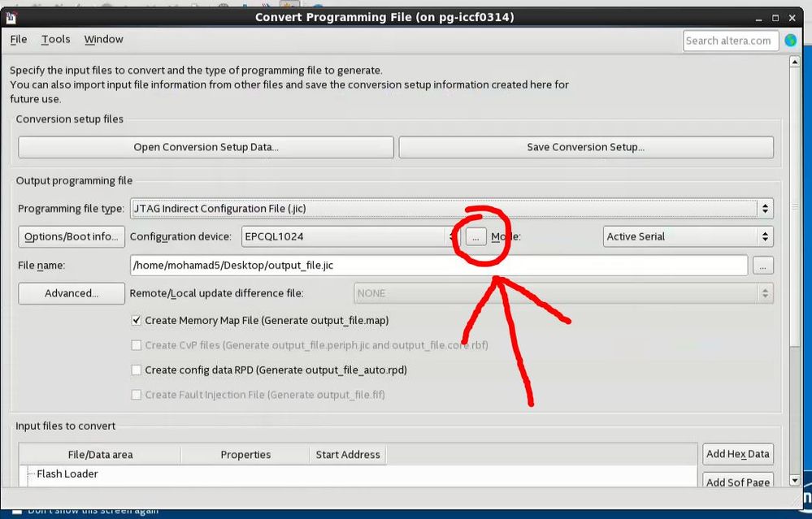This screenshot has width=812, height=519.
Task: Open the Programming file type dropdown
Action: point(452,209)
